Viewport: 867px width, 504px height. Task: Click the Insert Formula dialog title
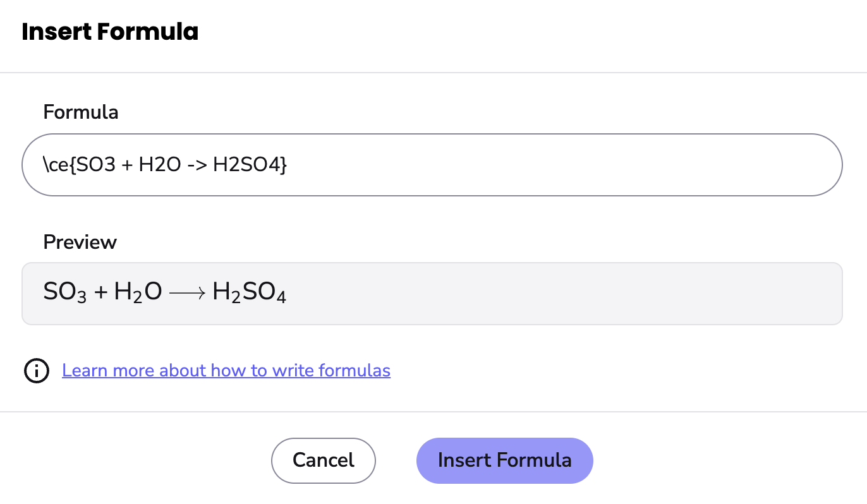pyautogui.click(x=110, y=32)
